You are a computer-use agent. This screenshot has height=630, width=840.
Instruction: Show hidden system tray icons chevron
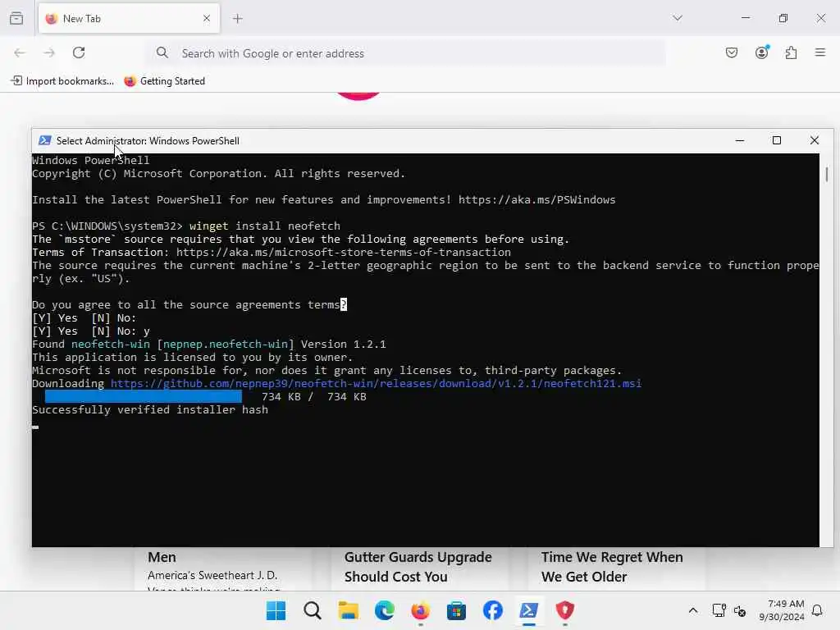(x=692, y=610)
